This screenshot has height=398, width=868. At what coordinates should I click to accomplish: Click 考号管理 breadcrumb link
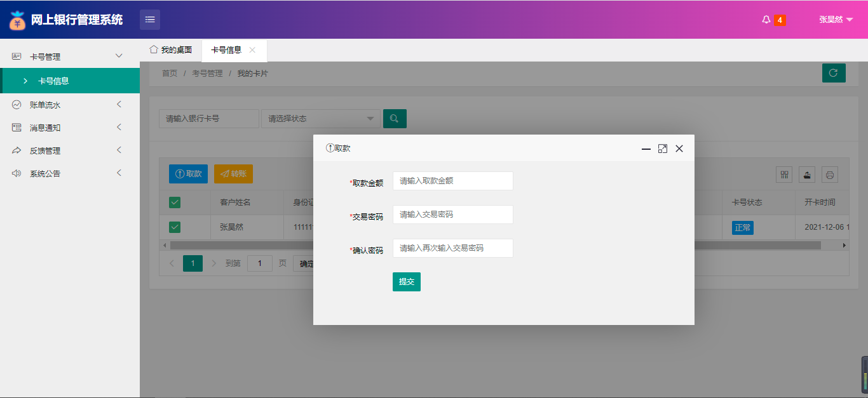click(x=207, y=74)
